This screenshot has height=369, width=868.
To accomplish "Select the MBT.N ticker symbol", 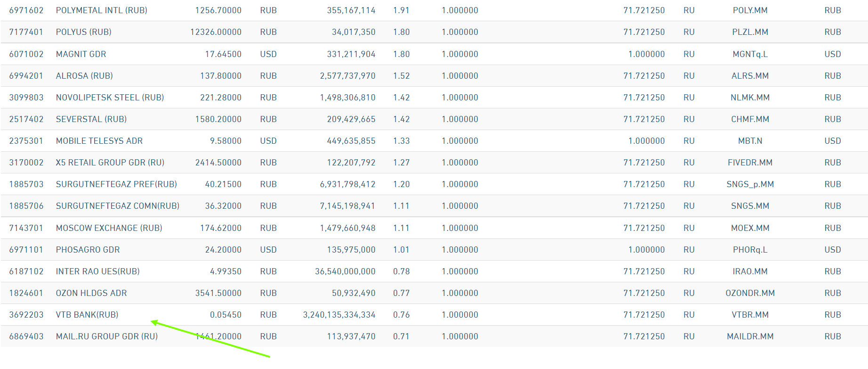I will coord(750,141).
